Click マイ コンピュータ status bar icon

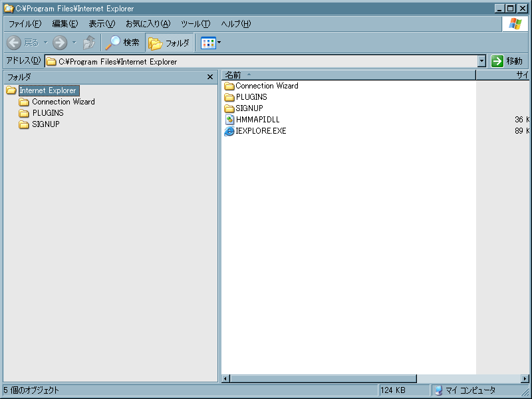[x=438, y=390]
